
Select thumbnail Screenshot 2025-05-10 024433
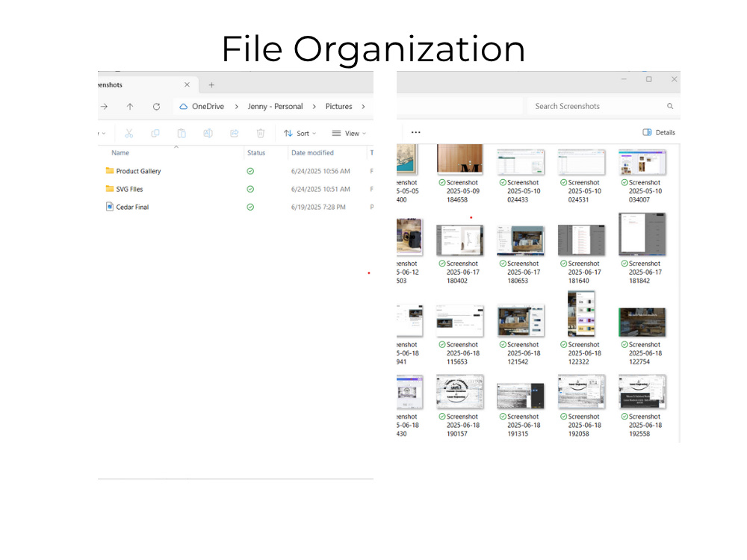(521, 162)
